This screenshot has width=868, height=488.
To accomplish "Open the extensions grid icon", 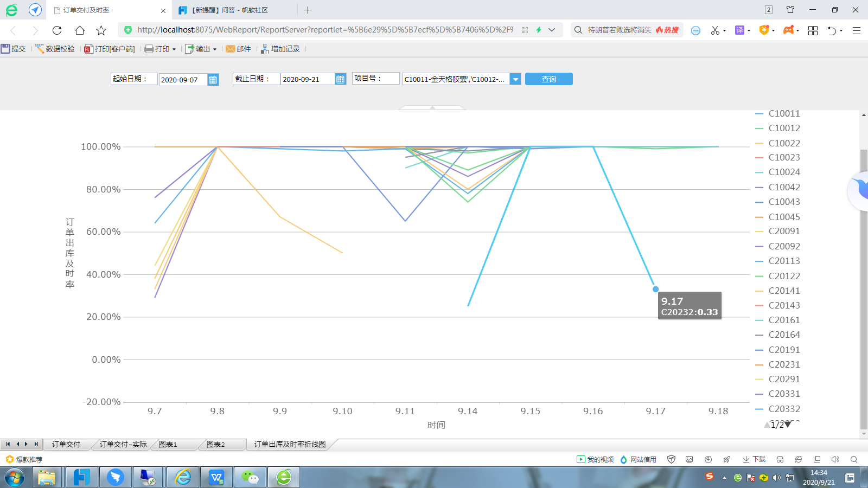I will [x=813, y=30].
